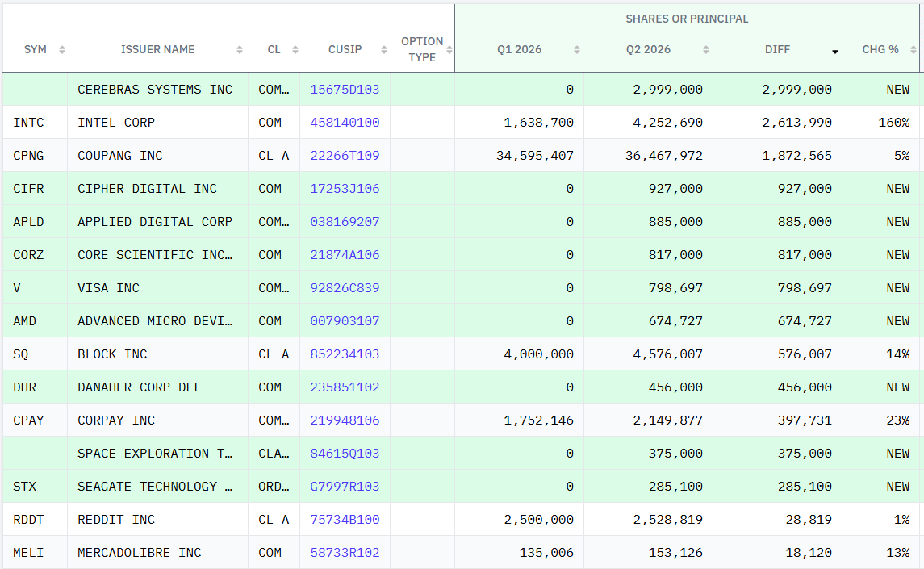
Task: Select the 28,819 DIFF value for Reddit
Action: (x=809, y=520)
